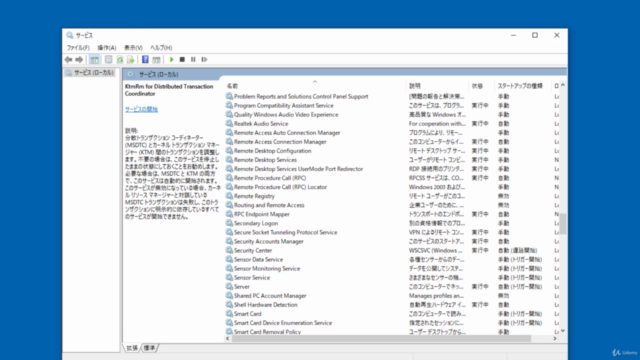
Task: Open the ヘルプ(H) menu
Action: [x=161, y=48]
